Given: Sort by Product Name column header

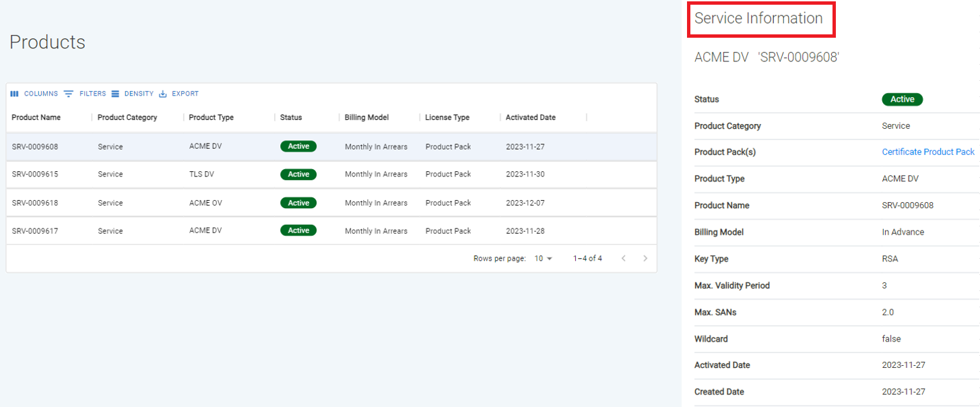Looking at the screenshot, I should pyautogui.click(x=36, y=117).
